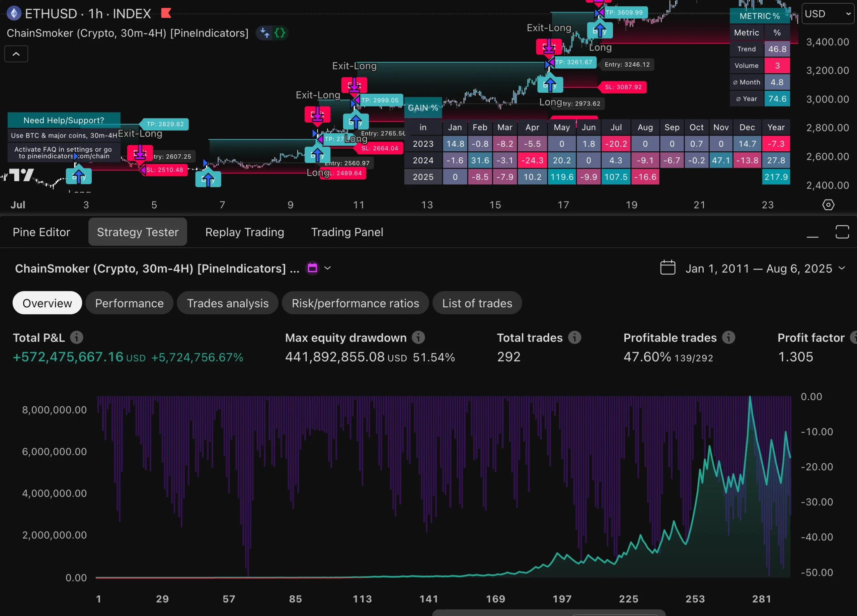
Task: Click the Entry: 2560.97 label
Action: (x=347, y=163)
